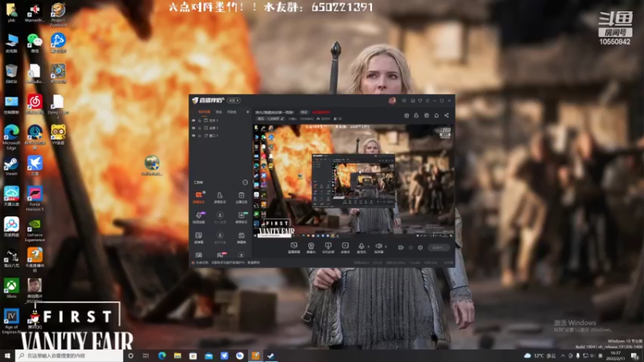Open the notification bell above the preview

[x=436, y=116]
